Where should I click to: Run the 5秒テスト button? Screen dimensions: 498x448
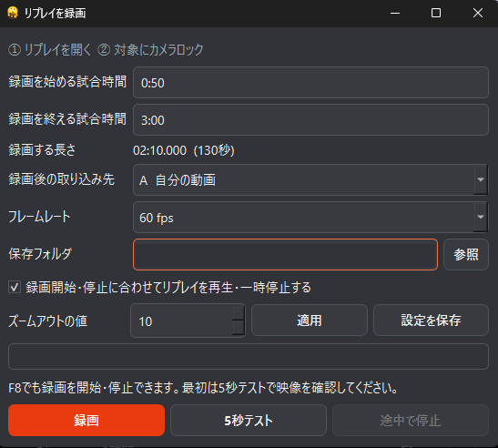click(x=249, y=420)
